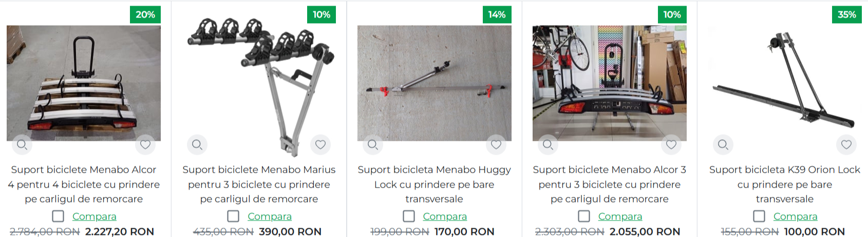Add K39 Orion Lock to wishlist
The image size is (868, 237).
coord(846,145)
